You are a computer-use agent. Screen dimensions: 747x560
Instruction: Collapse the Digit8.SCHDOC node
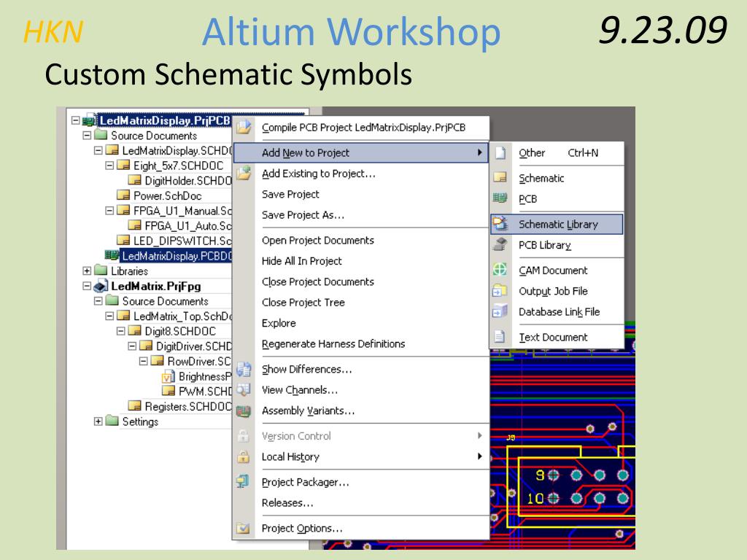(x=120, y=331)
